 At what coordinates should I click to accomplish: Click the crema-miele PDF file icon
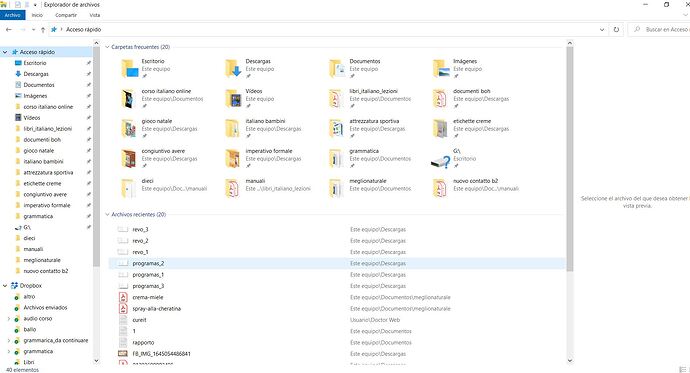click(x=123, y=297)
